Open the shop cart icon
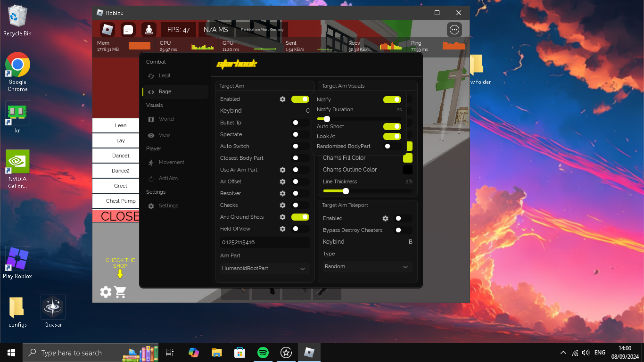644x362 pixels. 120,292
